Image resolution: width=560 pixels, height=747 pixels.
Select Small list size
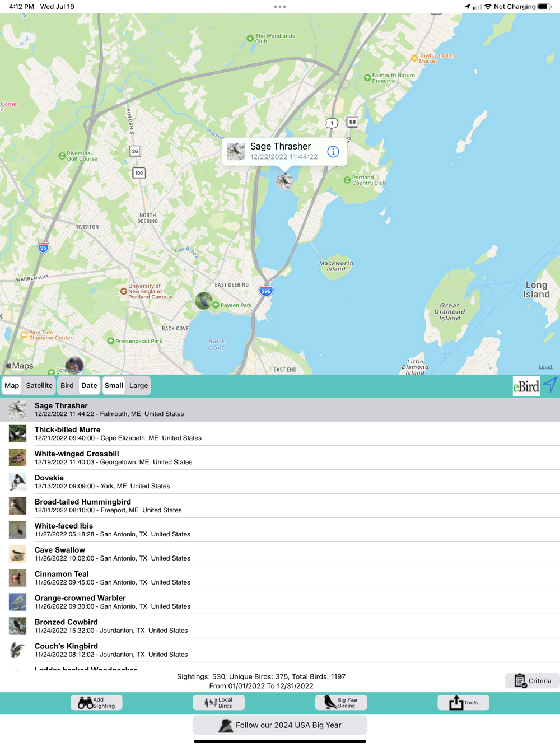tap(114, 386)
